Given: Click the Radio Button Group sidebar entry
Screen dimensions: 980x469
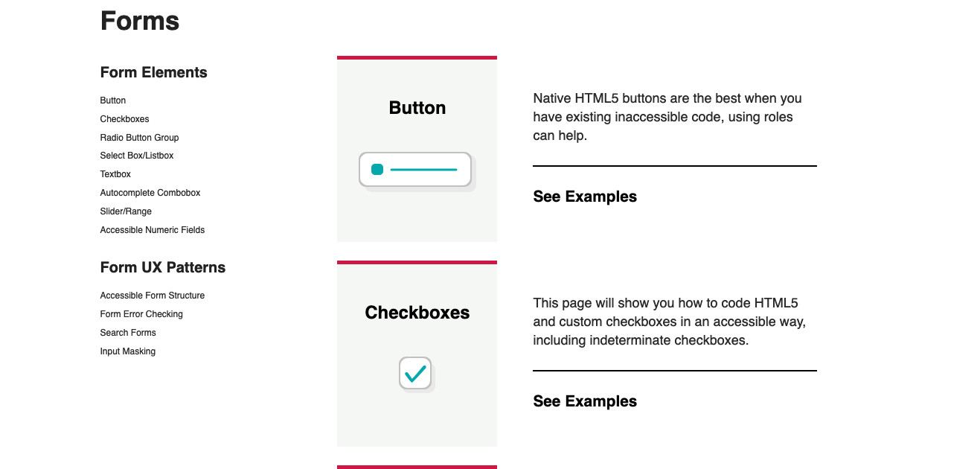Looking at the screenshot, I should tap(139, 137).
